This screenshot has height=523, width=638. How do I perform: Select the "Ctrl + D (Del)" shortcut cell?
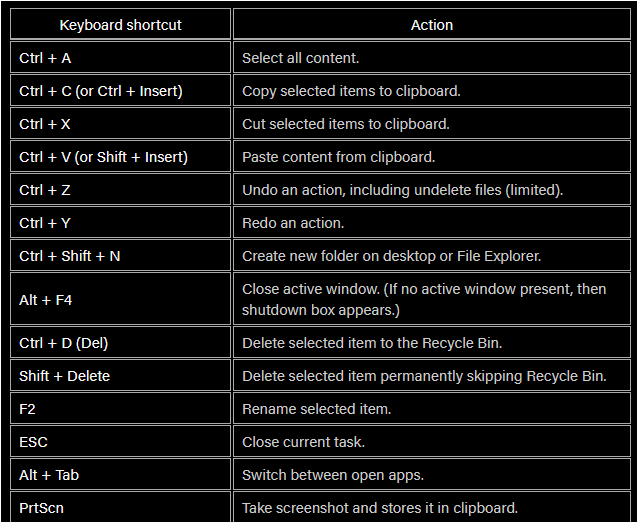tap(64, 343)
